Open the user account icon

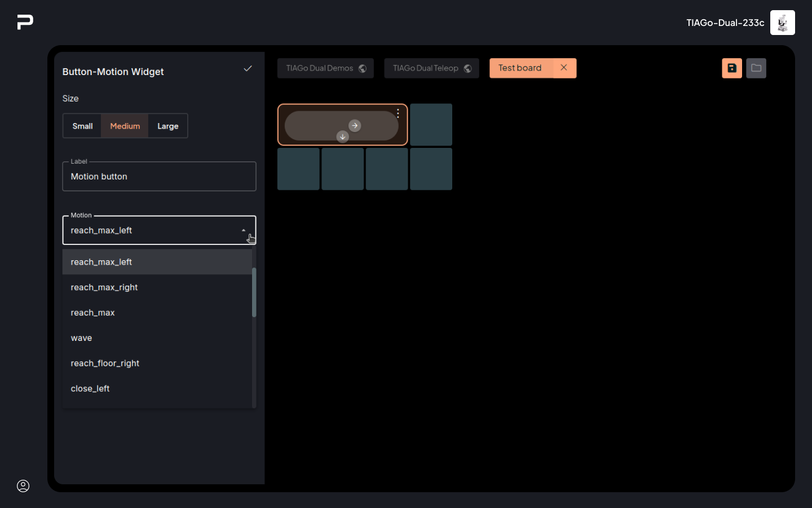23,486
